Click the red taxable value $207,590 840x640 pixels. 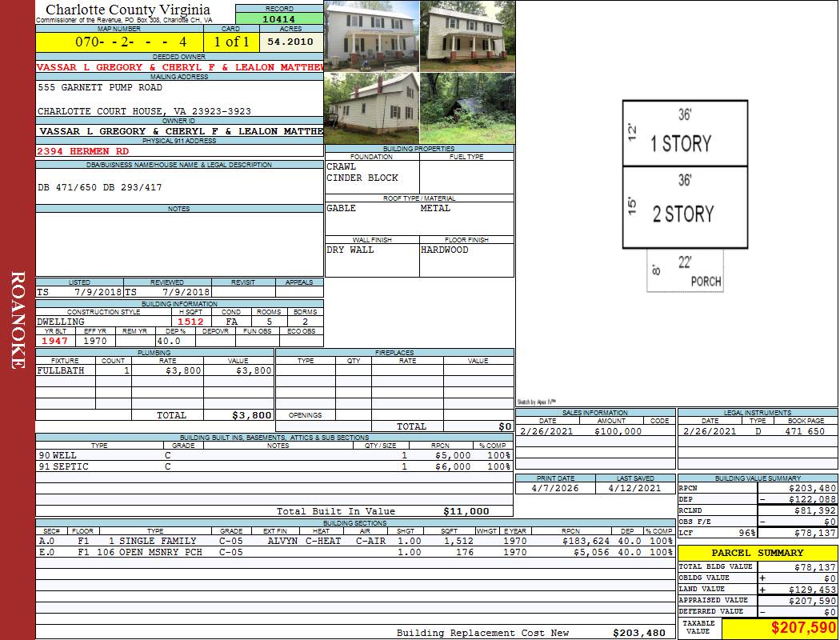point(779,627)
